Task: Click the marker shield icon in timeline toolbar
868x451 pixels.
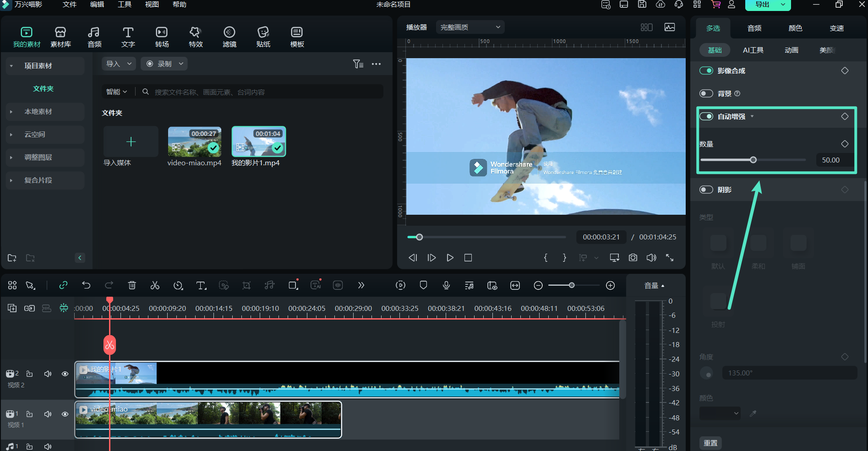Action: (x=423, y=285)
